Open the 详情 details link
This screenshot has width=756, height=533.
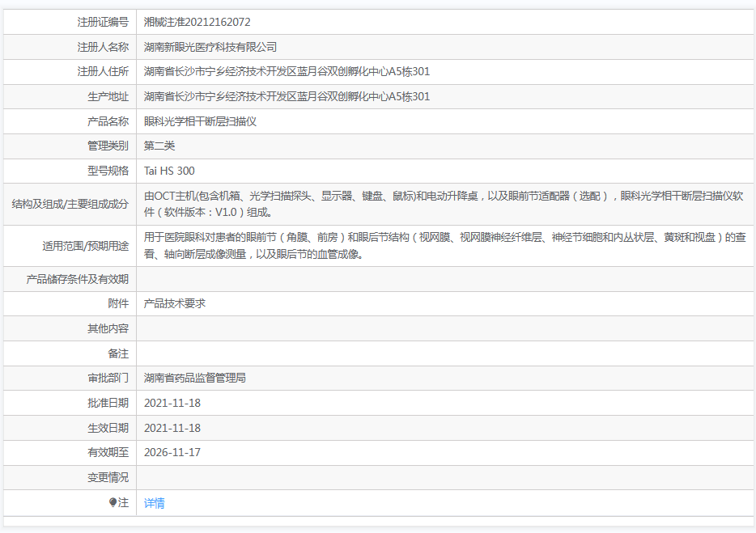[x=154, y=503]
